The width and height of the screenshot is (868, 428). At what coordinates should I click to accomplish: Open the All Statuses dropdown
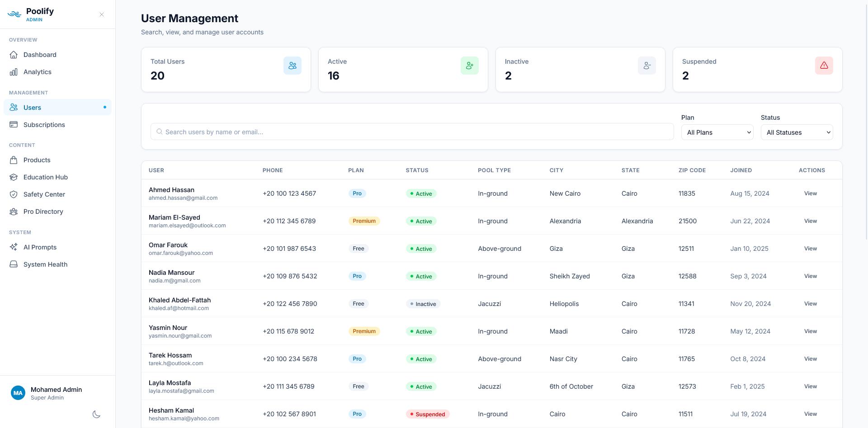(x=797, y=132)
